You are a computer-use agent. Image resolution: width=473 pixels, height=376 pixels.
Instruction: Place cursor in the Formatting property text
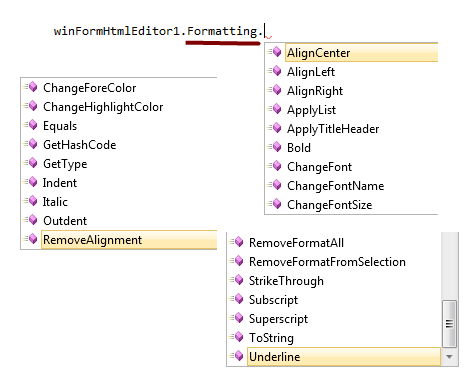point(222,31)
